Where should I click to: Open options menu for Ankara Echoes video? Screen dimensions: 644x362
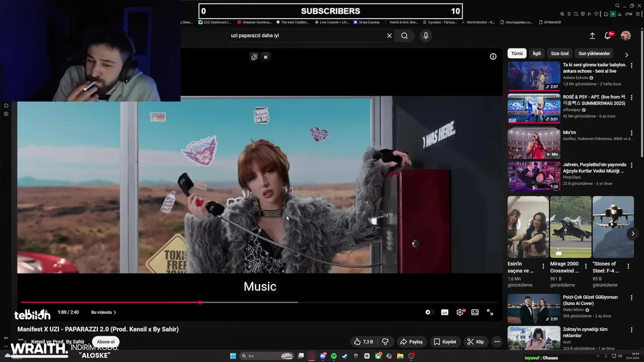631,65
